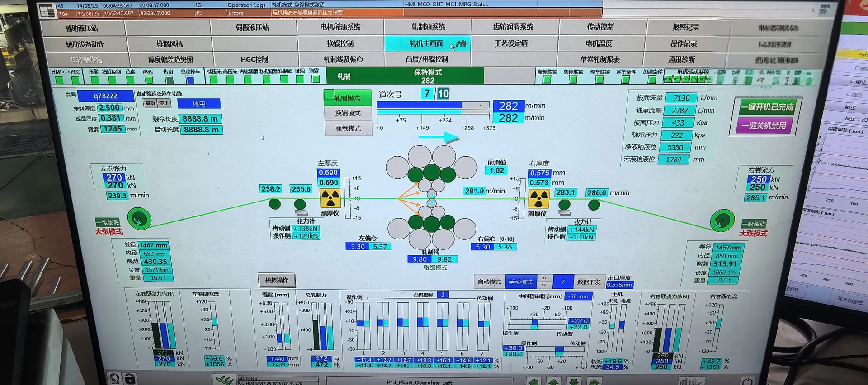
Task: Click the right 测厚仪 radiation gauge icon
Action: coord(539,199)
